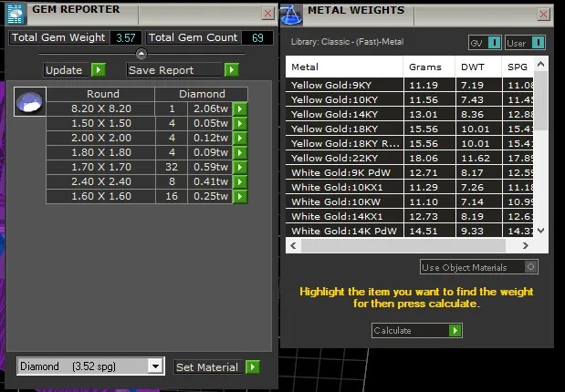Select White Gold:10KX1 row
The width and height of the screenshot is (565, 392).
point(409,187)
